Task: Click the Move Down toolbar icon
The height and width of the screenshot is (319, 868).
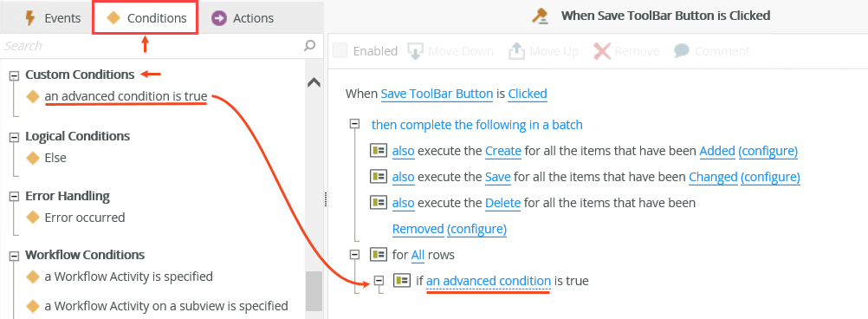Action: [x=415, y=51]
